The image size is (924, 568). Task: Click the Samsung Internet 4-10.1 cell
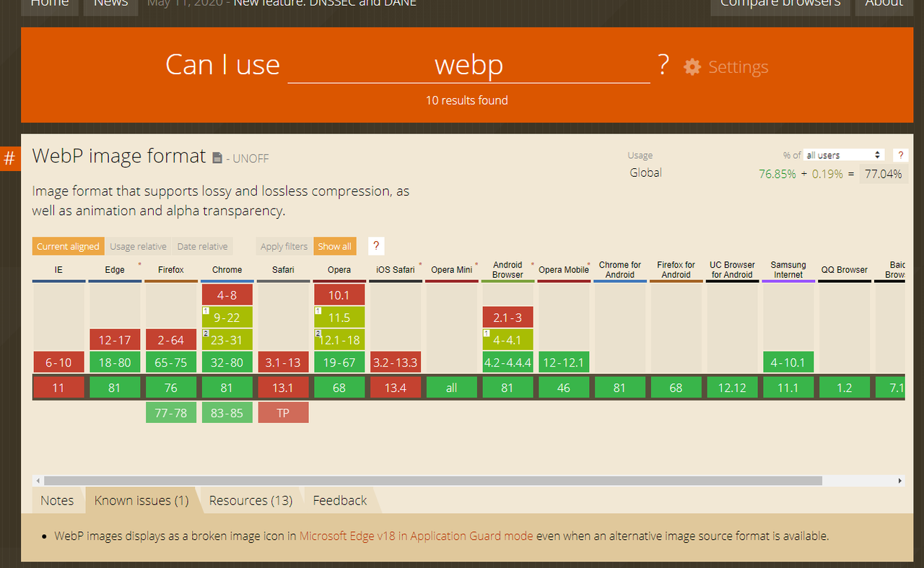(788, 362)
